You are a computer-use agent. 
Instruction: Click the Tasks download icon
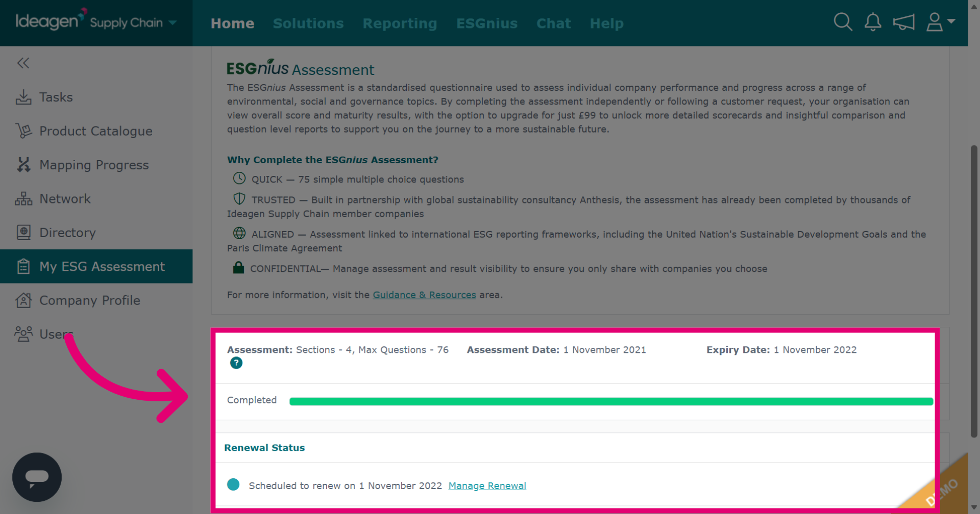[23, 97]
